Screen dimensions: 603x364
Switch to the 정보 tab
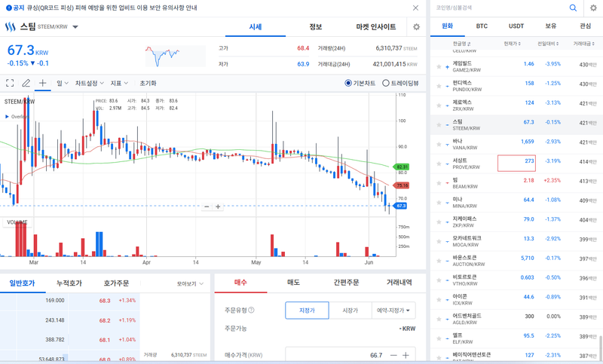[x=316, y=27]
